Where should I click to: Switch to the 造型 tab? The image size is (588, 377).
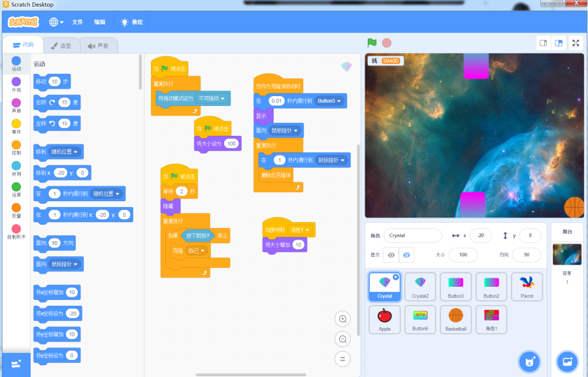point(61,46)
